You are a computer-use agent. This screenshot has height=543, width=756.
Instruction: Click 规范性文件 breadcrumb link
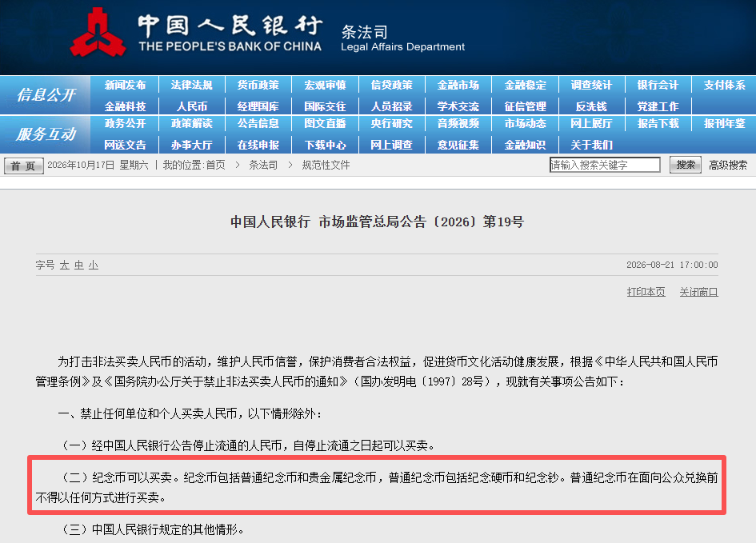pos(326,166)
